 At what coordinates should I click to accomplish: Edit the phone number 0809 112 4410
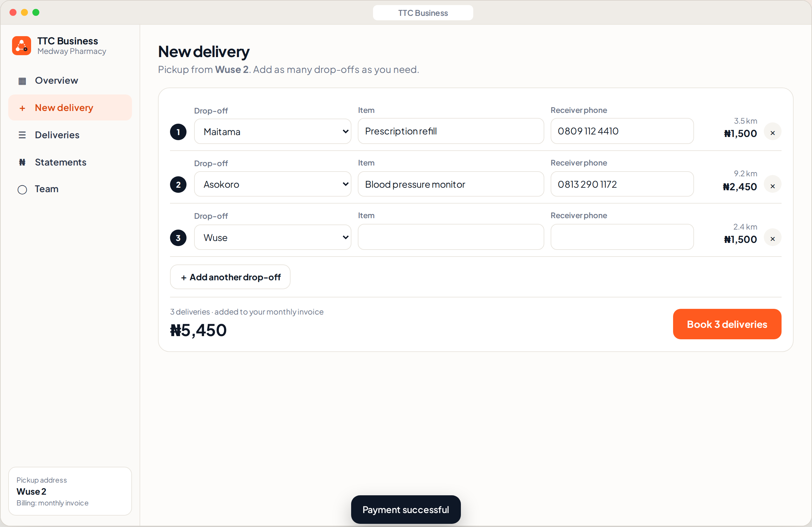point(622,131)
